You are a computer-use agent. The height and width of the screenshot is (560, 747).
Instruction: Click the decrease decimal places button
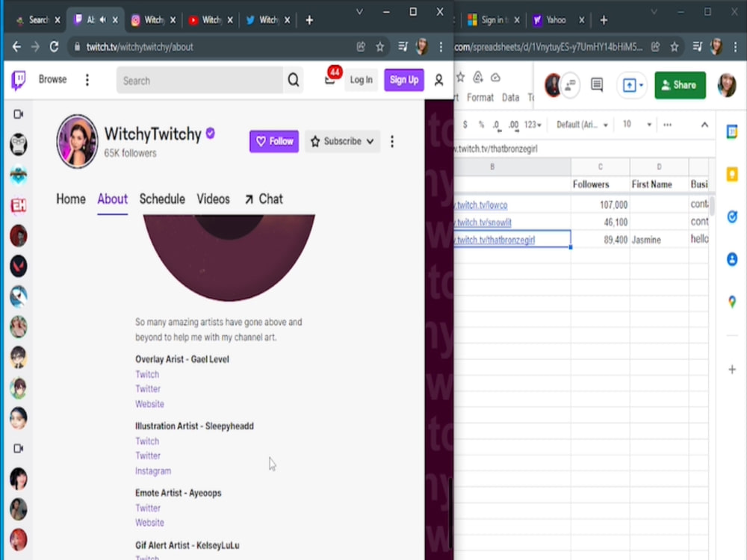click(497, 125)
